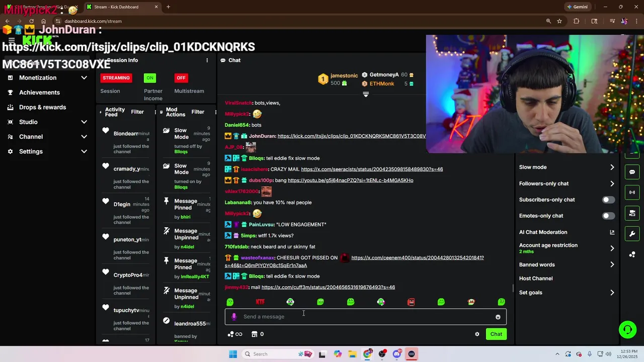Viewport: 644px width, 362px height.
Task: Open the Achievements page
Action: (39, 93)
